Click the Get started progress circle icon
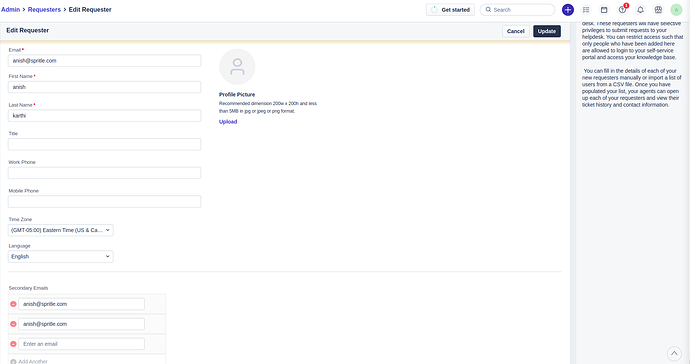This screenshot has height=364, width=690. 434,10
